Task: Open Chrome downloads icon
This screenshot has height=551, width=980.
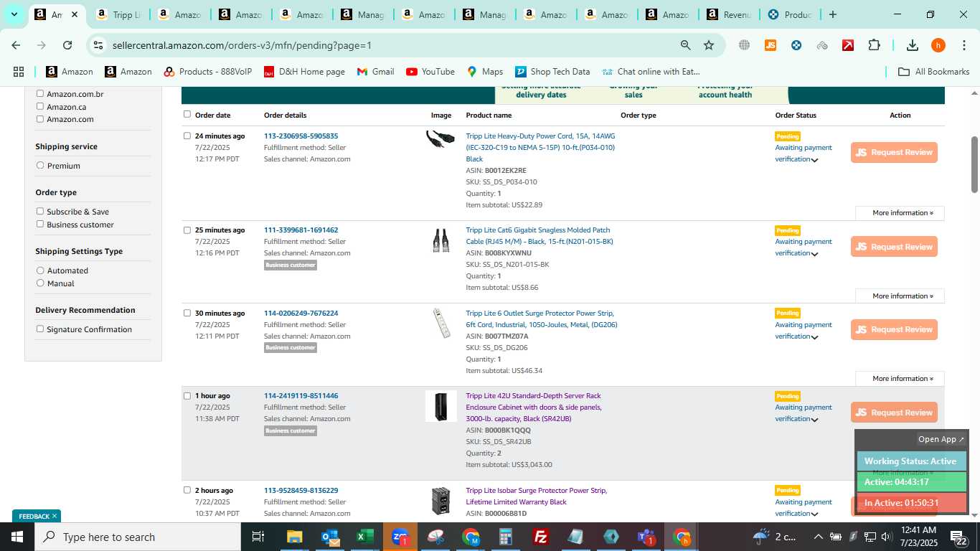Action: 913,45
